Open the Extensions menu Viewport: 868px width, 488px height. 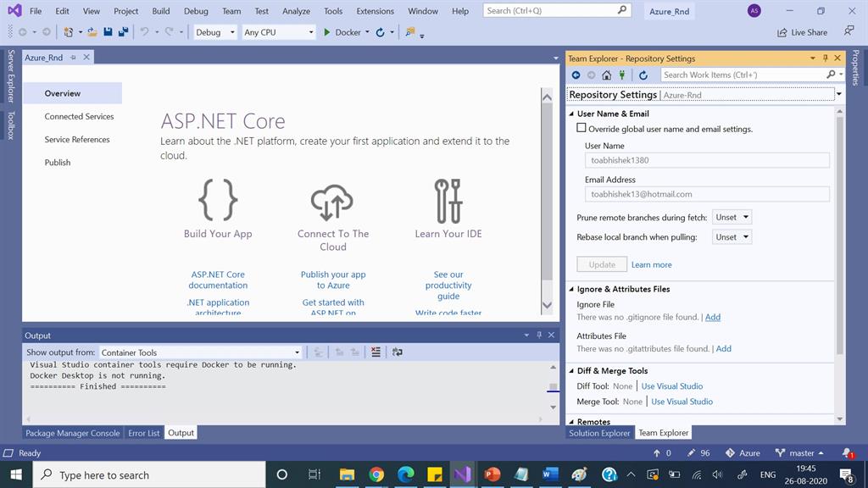(376, 11)
